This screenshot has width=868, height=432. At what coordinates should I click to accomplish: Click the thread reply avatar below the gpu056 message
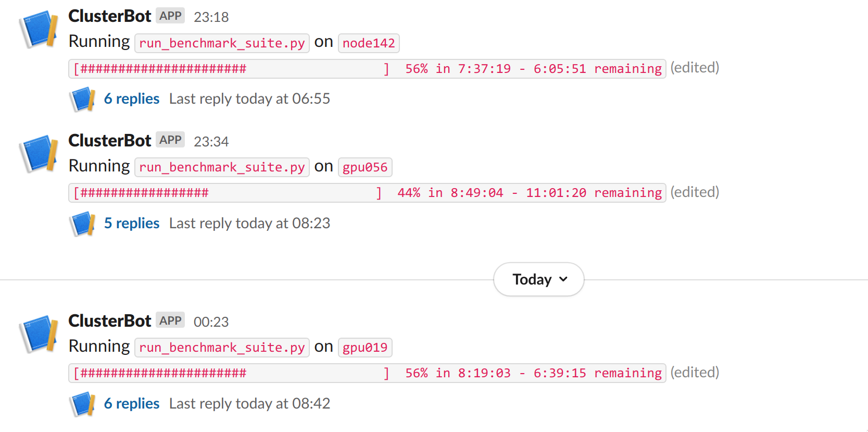coord(82,223)
